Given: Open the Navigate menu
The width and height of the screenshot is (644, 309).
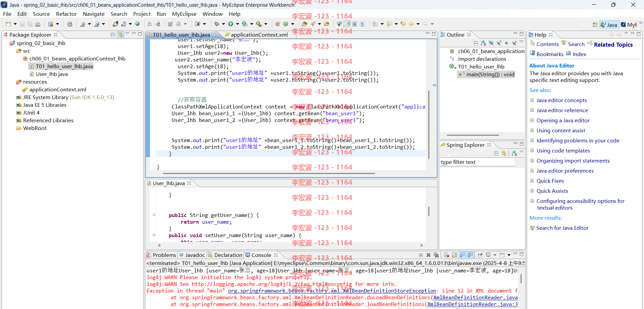Looking at the screenshot, I should pos(94,14).
